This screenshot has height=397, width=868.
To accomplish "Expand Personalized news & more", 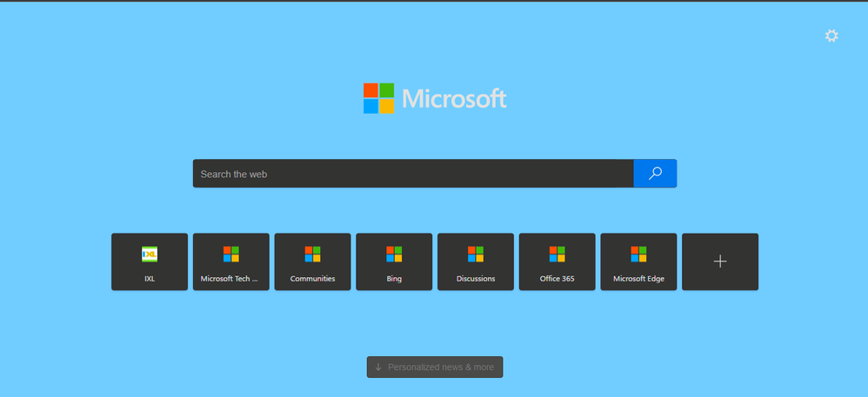I will [435, 367].
